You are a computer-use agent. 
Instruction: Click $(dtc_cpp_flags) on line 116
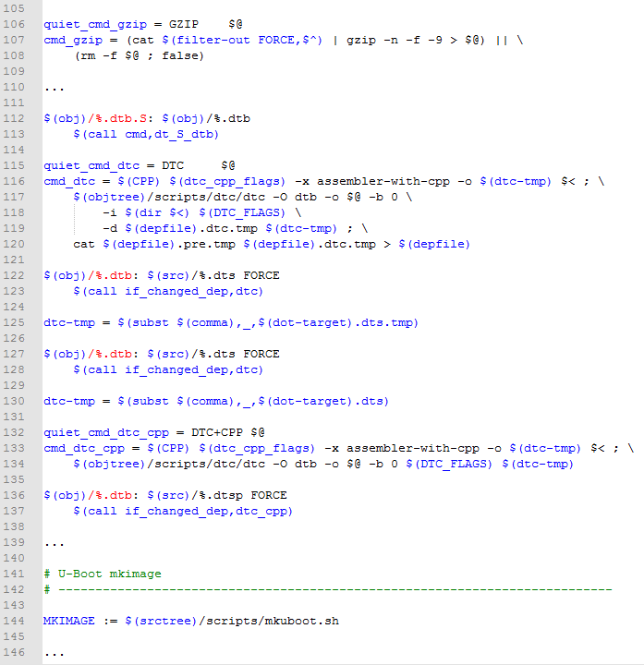click(x=227, y=182)
